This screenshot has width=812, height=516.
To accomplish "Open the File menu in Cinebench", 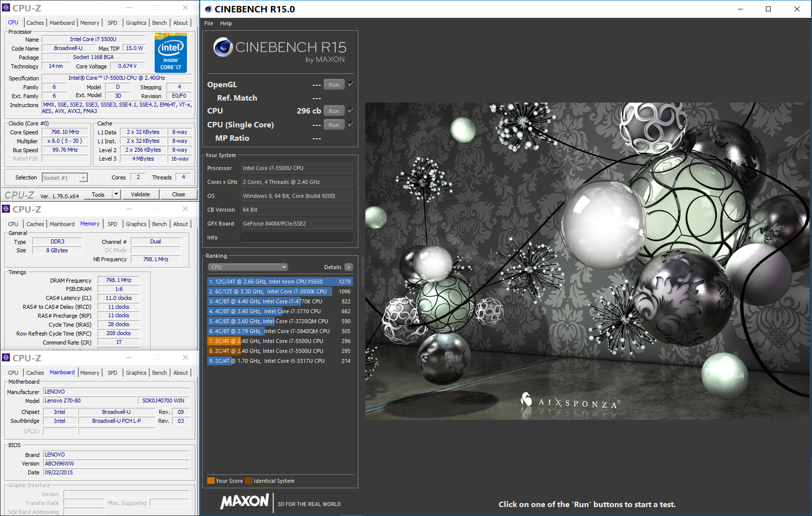I will [209, 23].
